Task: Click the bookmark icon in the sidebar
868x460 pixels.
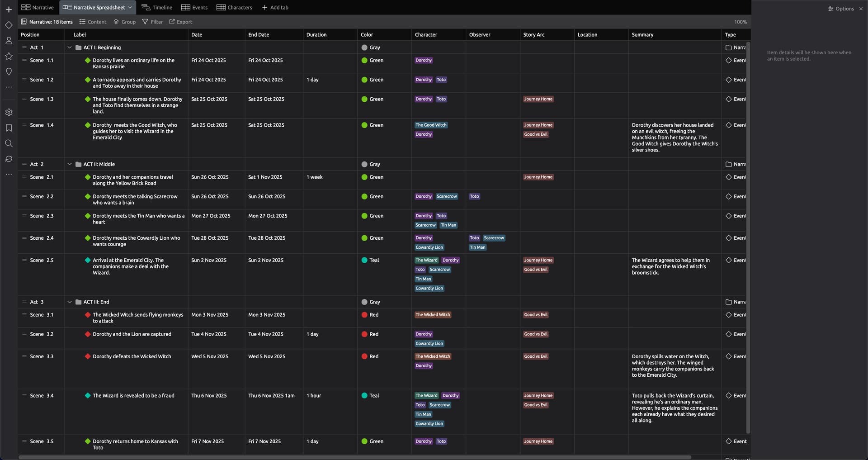Action: [x=9, y=128]
